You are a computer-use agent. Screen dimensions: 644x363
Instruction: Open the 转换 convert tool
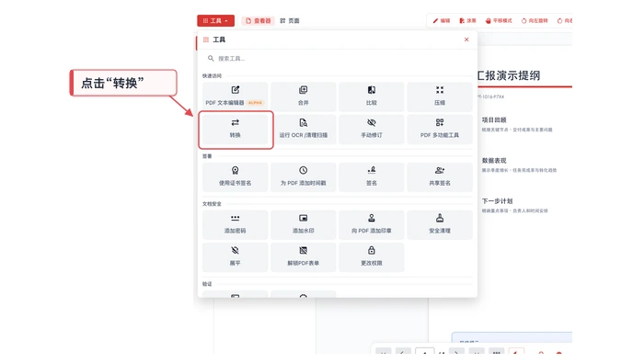235,129
